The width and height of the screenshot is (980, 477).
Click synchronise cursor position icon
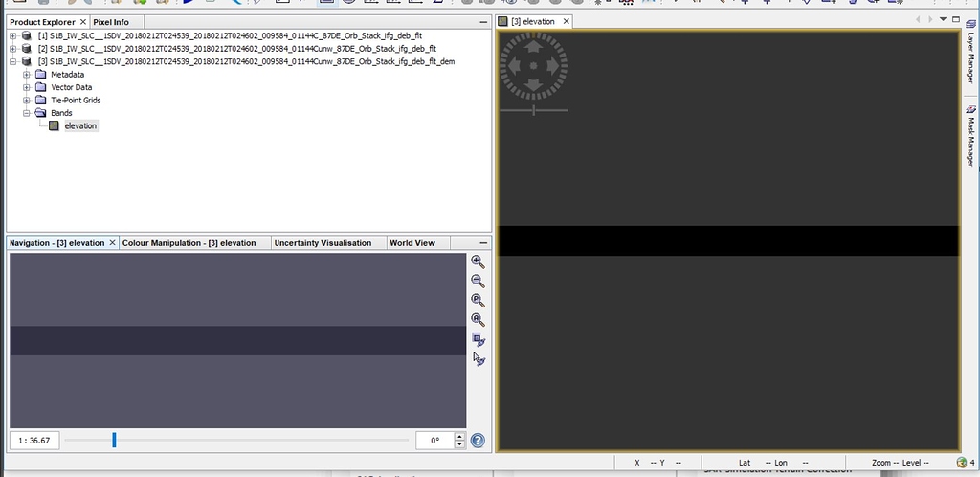click(x=479, y=359)
